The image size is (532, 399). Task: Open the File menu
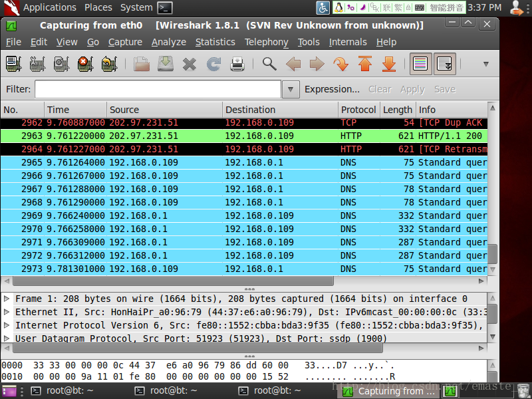click(13, 42)
